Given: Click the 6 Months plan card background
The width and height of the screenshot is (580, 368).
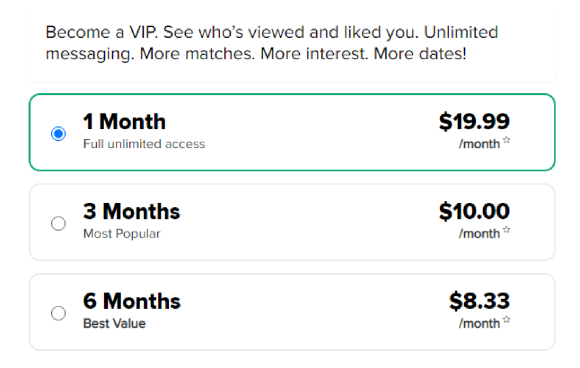Looking at the screenshot, I should 292,312.
